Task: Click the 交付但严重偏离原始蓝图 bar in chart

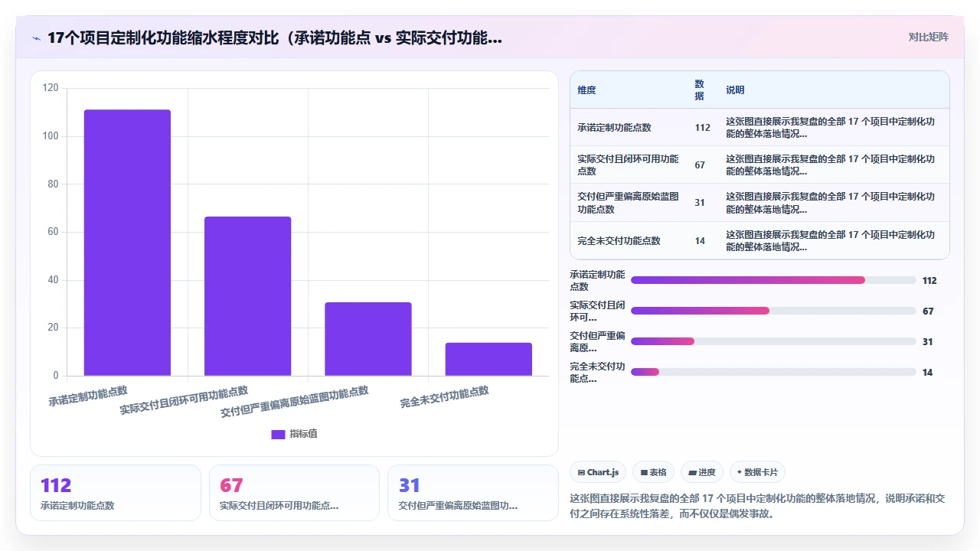Action: [x=368, y=339]
